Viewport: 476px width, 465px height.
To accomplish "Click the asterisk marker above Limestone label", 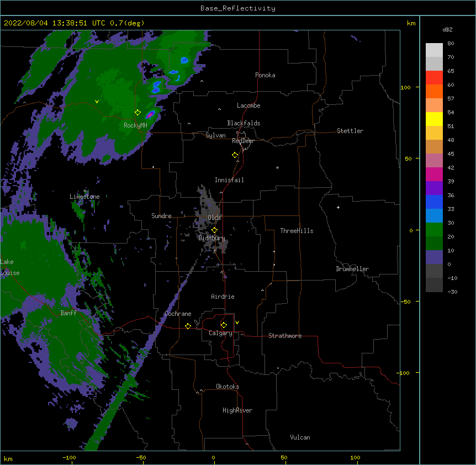I will tap(85, 191).
